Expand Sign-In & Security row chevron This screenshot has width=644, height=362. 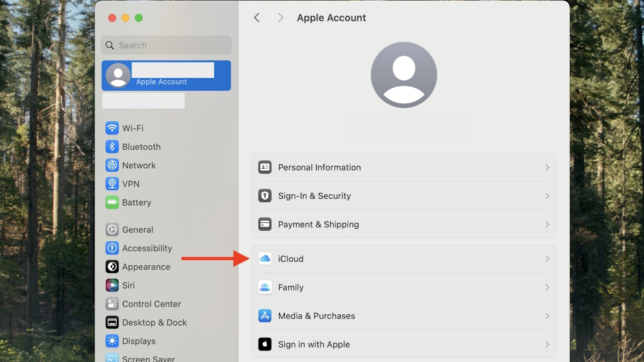(547, 196)
